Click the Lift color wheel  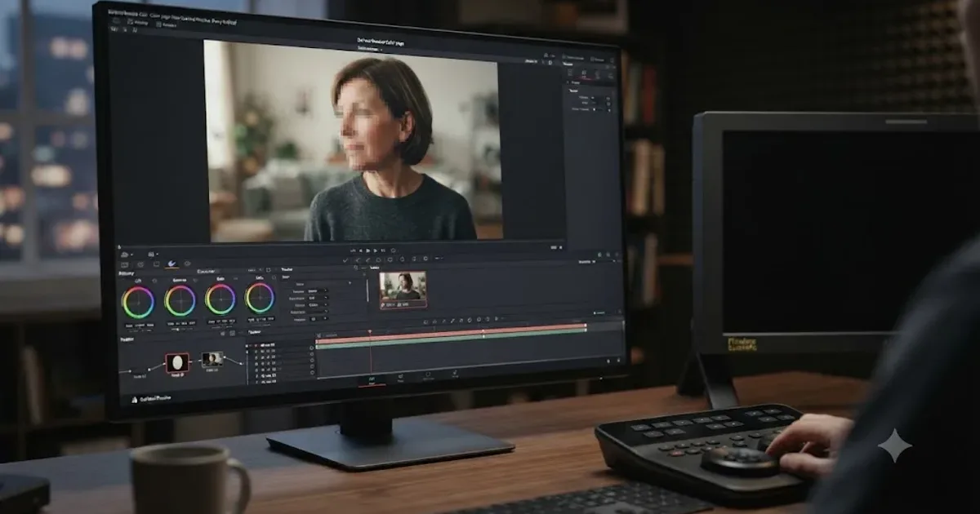[138, 302]
